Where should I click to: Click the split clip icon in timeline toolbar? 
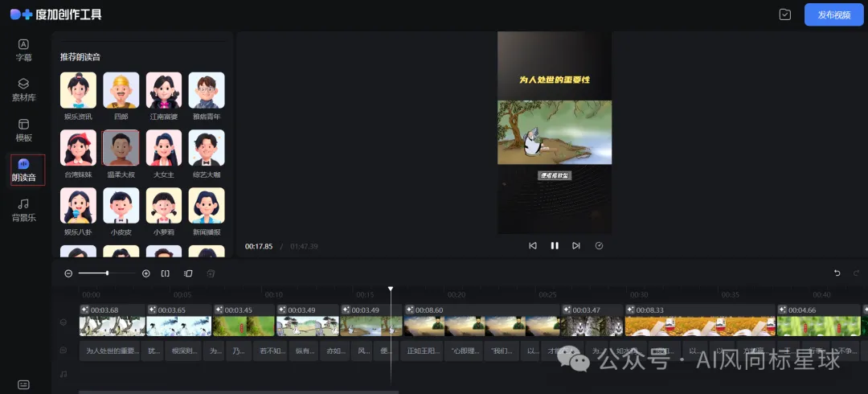pyautogui.click(x=165, y=273)
